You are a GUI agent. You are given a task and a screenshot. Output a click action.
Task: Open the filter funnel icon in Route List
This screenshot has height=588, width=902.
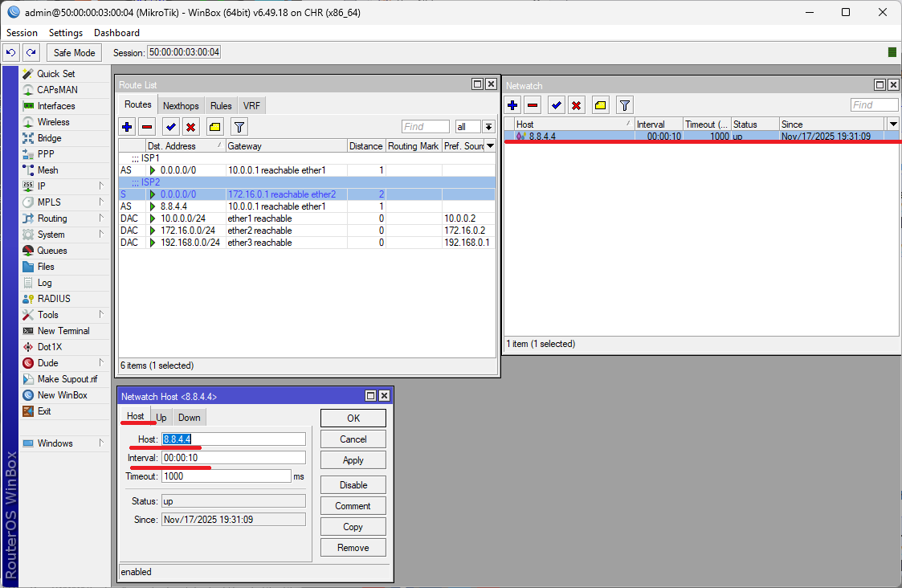tap(239, 127)
